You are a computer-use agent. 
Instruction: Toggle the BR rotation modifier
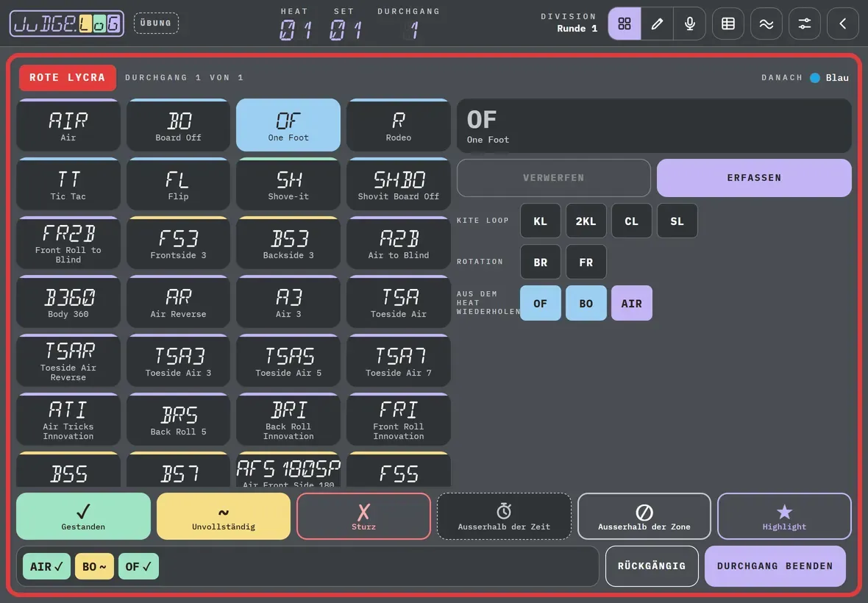(540, 263)
